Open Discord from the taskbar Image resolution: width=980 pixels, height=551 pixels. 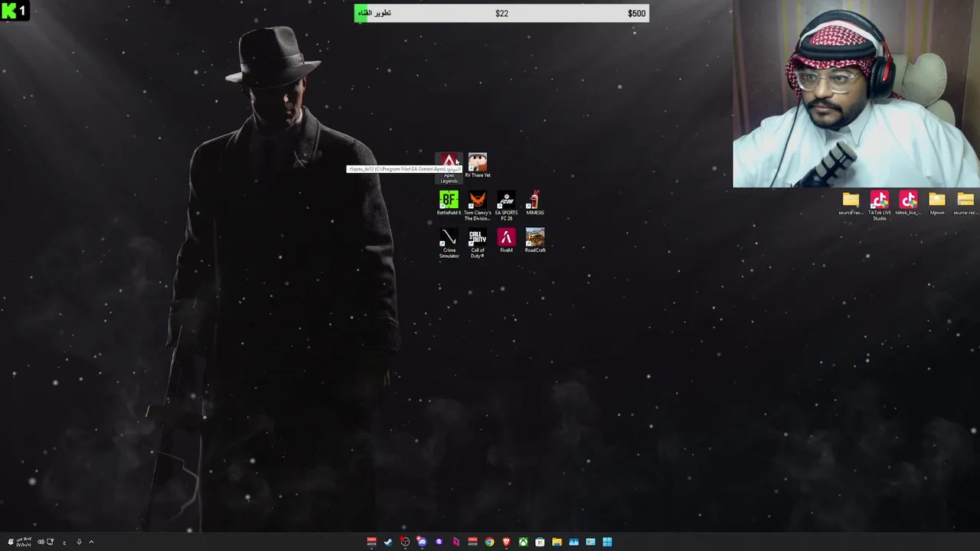pyautogui.click(x=422, y=542)
